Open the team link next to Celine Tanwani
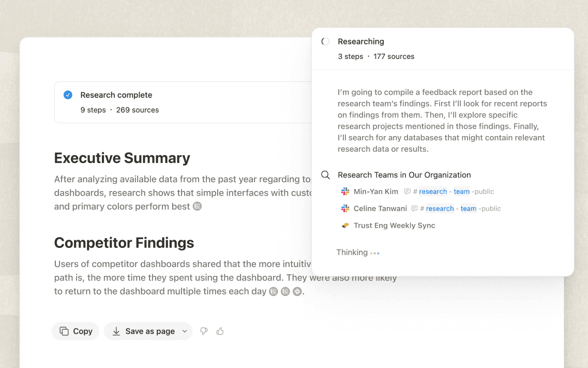 [x=468, y=208]
